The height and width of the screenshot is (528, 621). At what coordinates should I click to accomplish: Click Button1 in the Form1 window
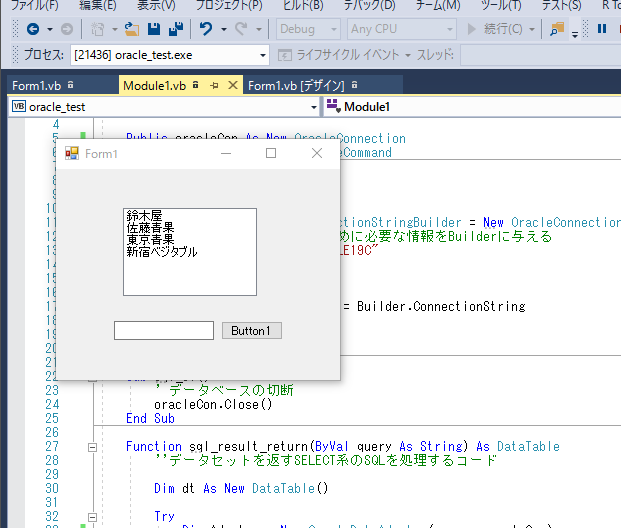tap(251, 331)
